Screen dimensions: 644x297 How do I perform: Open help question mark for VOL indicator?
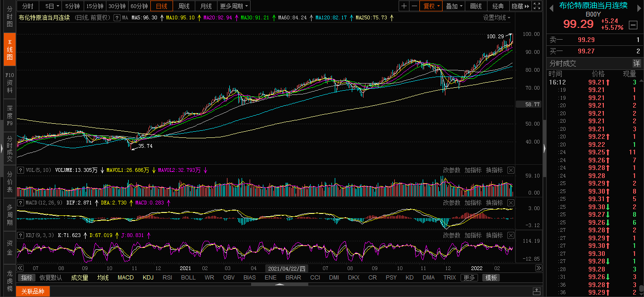click(x=20, y=170)
